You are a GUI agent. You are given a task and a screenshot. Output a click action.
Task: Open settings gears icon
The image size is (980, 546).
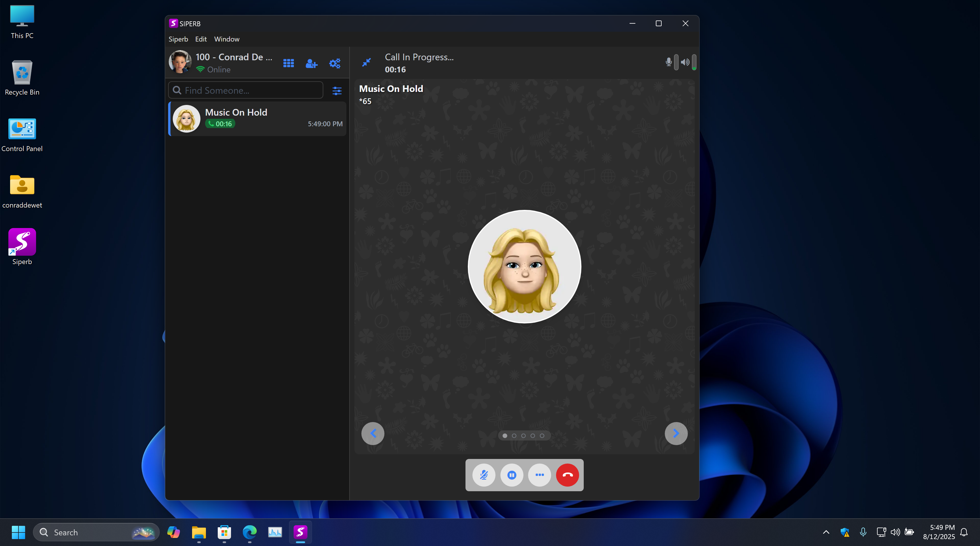tap(334, 63)
